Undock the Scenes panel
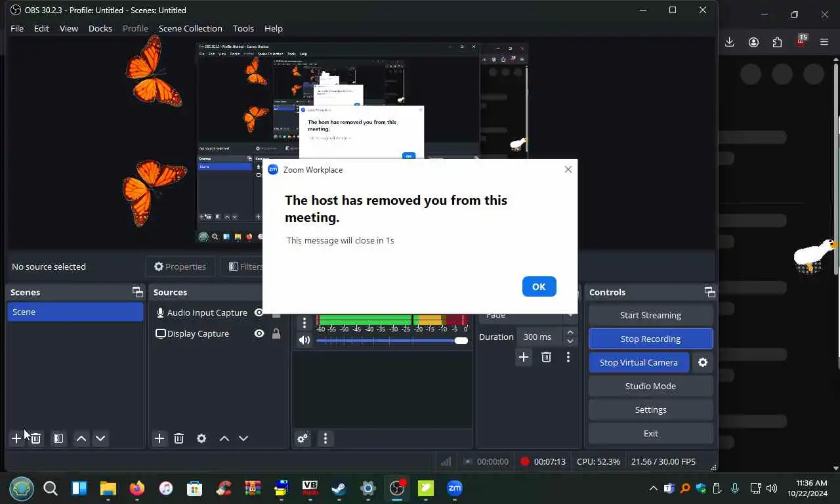This screenshot has width=840, height=504. (x=137, y=292)
